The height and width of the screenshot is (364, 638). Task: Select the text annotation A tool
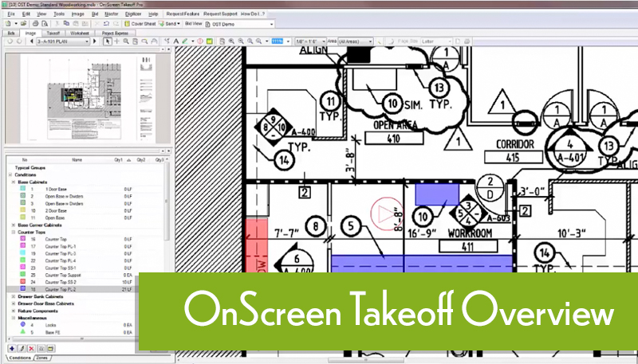pos(176,41)
